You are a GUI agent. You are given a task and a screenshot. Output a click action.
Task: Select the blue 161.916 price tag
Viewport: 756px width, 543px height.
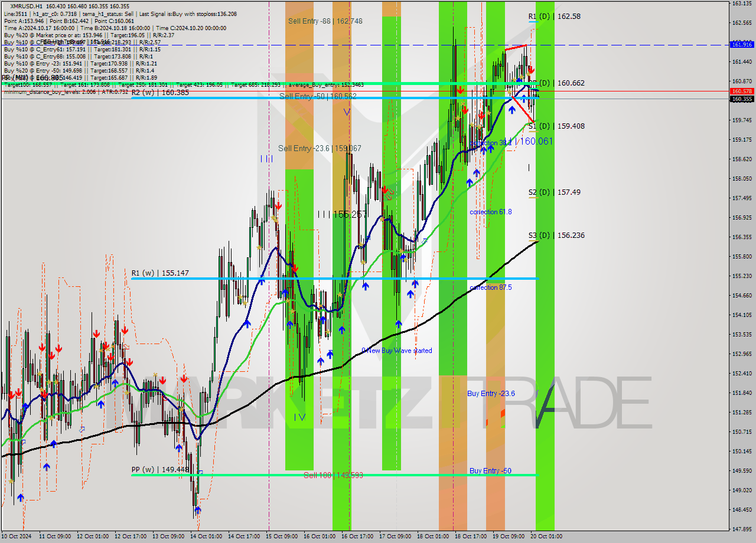point(742,45)
